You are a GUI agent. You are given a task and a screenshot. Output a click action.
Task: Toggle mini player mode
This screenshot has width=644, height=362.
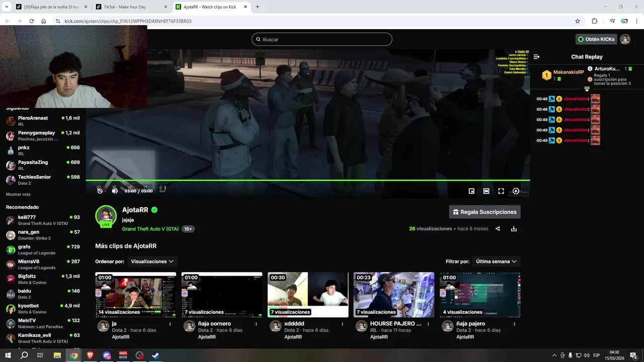[471, 191]
